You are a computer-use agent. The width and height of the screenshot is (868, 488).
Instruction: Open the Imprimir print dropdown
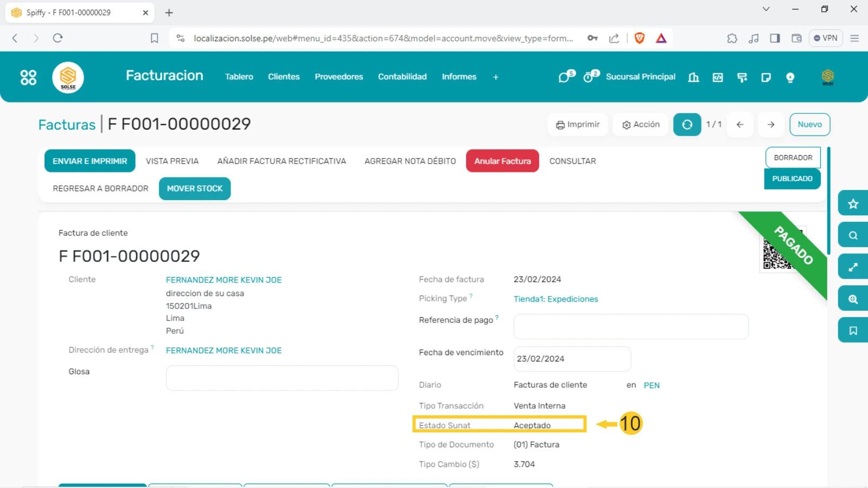click(578, 125)
